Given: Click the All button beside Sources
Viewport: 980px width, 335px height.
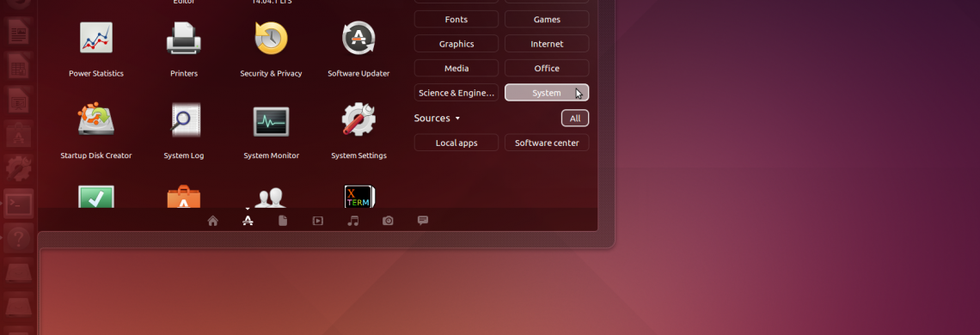Looking at the screenshot, I should click(575, 119).
